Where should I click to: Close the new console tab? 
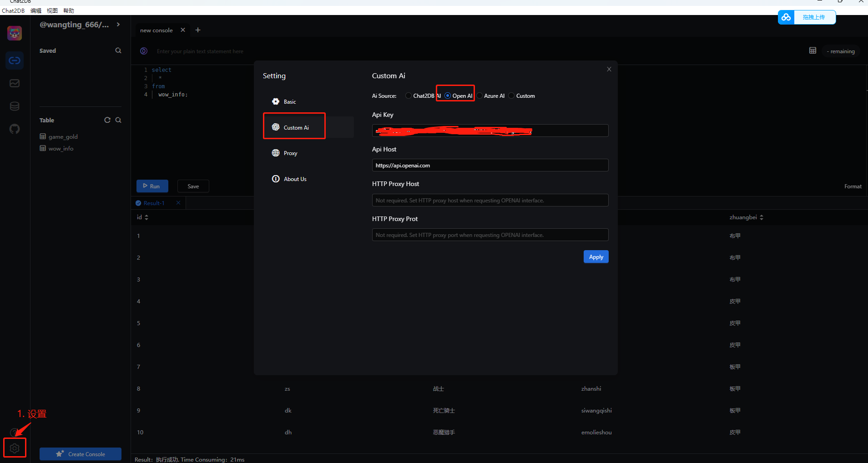tap(183, 30)
